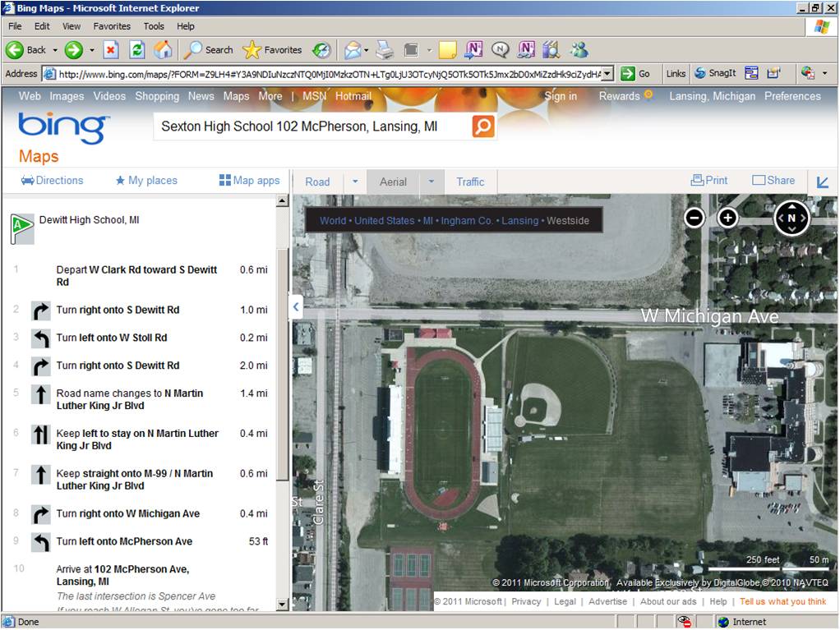The image size is (840, 630).
Task: Click the Links toolbar label
Action: (676, 73)
